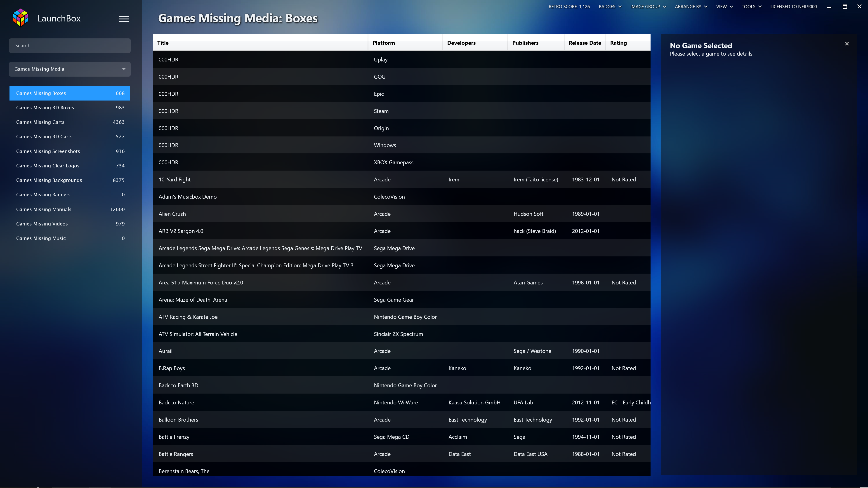The image size is (868, 488).
Task: Sort by the Title column header
Action: [x=260, y=43]
